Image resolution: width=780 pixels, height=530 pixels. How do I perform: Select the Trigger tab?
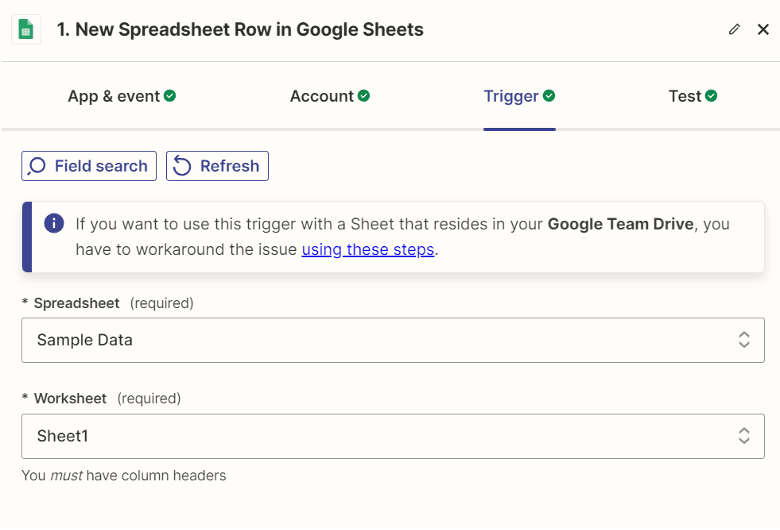click(x=511, y=96)
